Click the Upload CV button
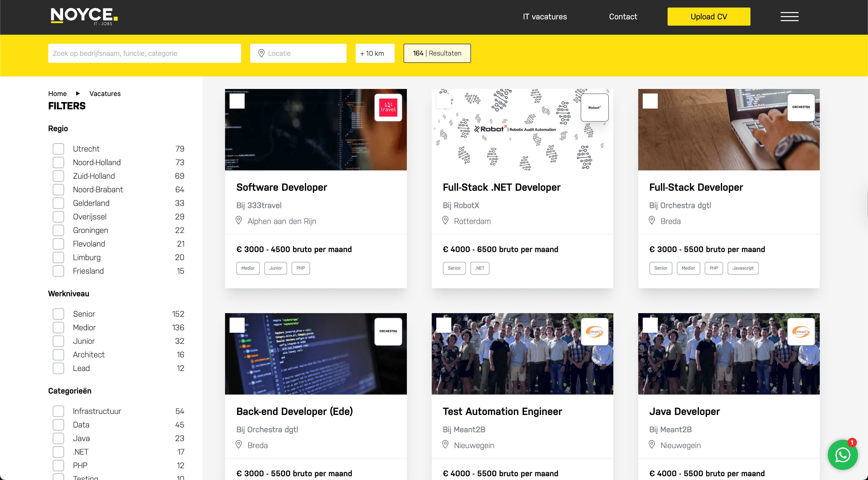This screenshot has width=868, height=480. pos(709,17)
